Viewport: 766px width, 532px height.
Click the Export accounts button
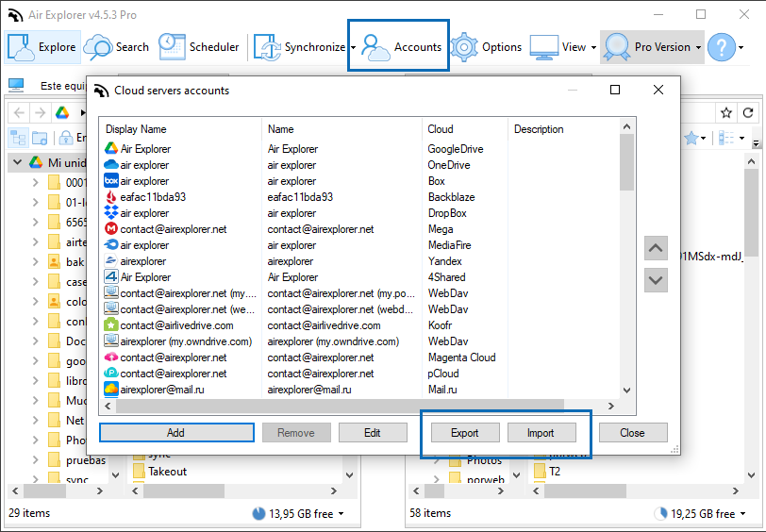point(465,433)
